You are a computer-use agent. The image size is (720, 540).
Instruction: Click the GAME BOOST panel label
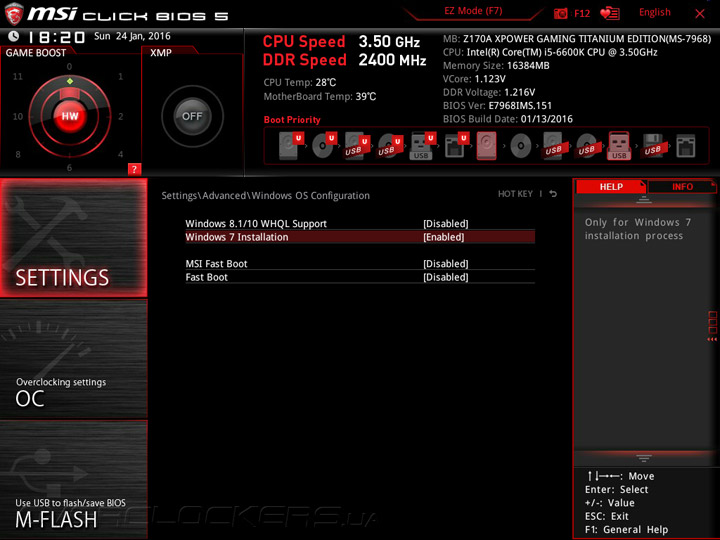pyautogui.click(x=36, y=53)
